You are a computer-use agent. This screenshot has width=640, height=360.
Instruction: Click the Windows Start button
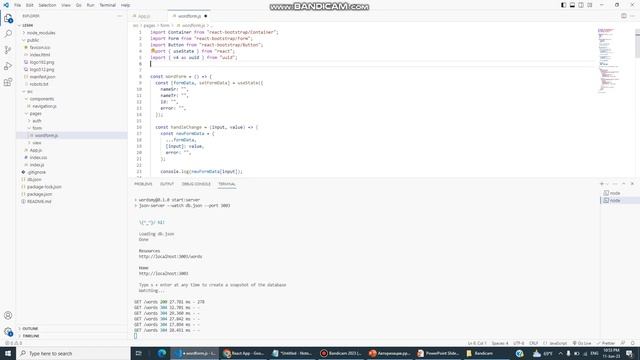tap(8, 353)
